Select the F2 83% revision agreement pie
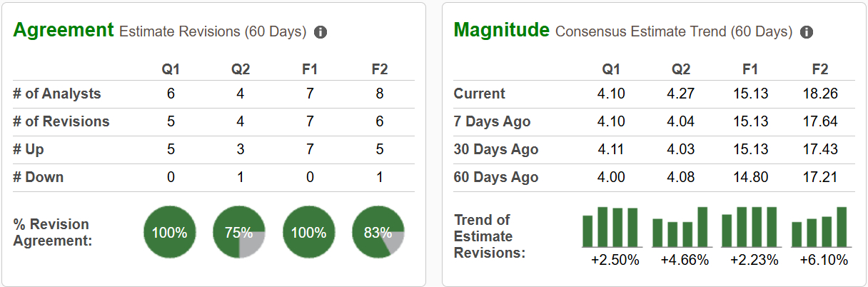 tap(378, 233)
